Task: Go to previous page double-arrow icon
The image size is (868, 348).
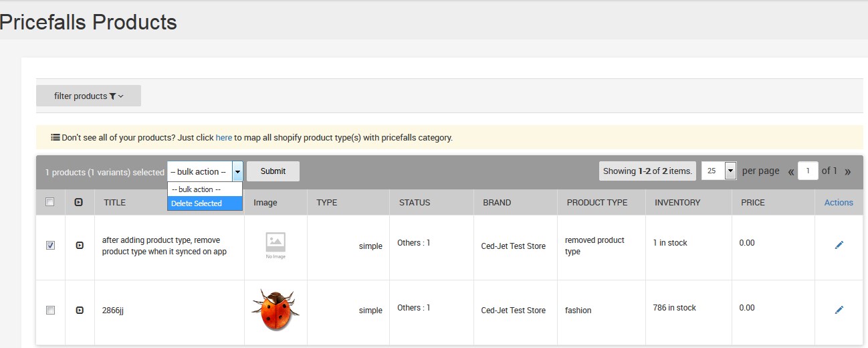Action: tap(791, 171)
